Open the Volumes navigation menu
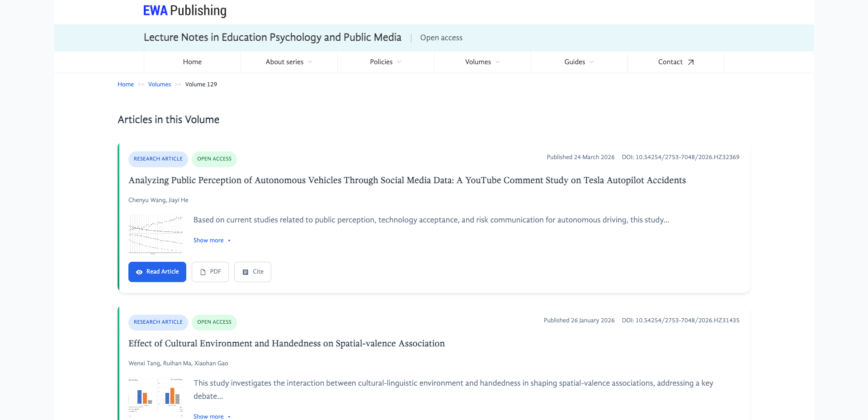The image size is (868, 420). (x=482, y=62)
